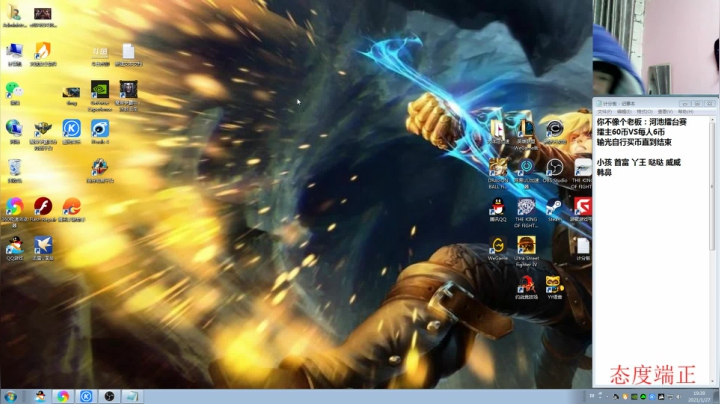Launch the blue K music player shortcut
The height and width of the screenshot is (404, 720).
pyautogui.click(x=71, y=131)
